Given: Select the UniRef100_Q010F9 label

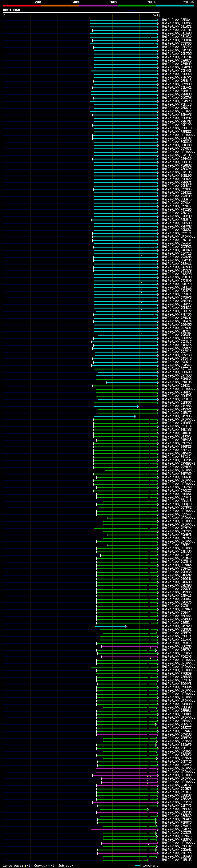Looking at the screenshot, I should click(177, 399).
